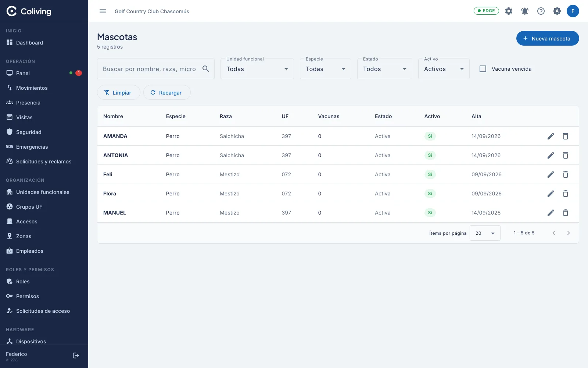Open Movimientos in sidebar
Screen dimensions: 588x368
(x=44, y=88)
